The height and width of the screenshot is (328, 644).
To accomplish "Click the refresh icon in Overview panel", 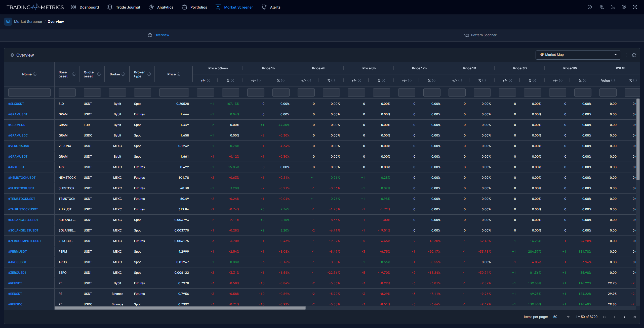I will pos(634,55).
